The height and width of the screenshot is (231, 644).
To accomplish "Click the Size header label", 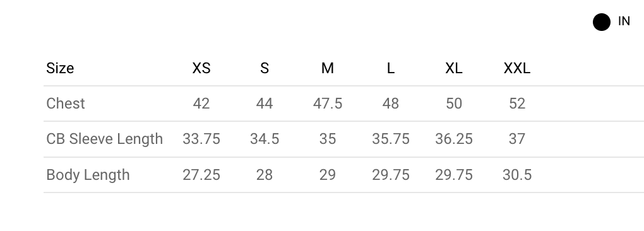I will pos(60,68).
